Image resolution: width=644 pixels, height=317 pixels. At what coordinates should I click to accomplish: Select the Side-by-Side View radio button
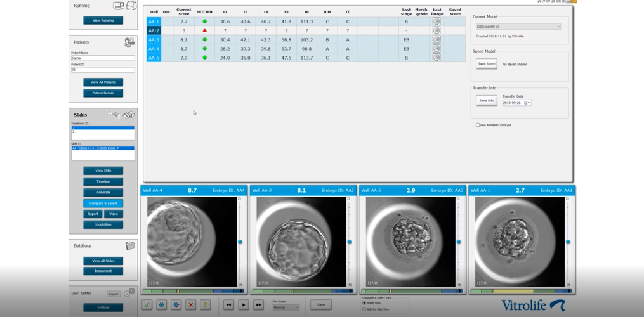coord(364,309)
